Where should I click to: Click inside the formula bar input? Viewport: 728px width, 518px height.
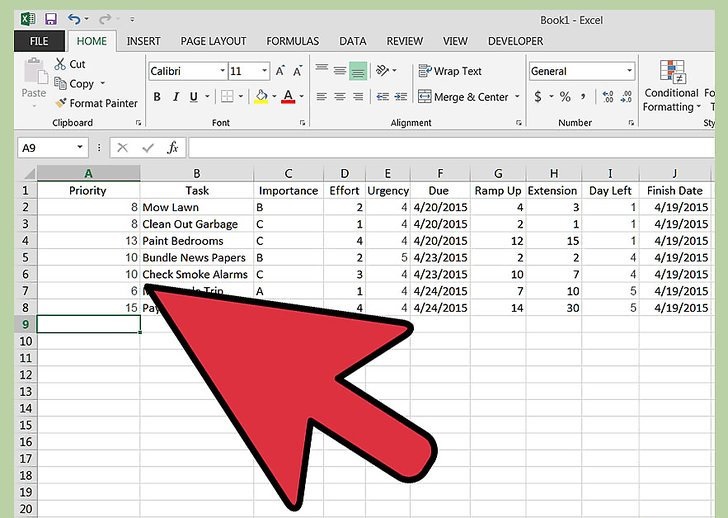coord(451,148)
